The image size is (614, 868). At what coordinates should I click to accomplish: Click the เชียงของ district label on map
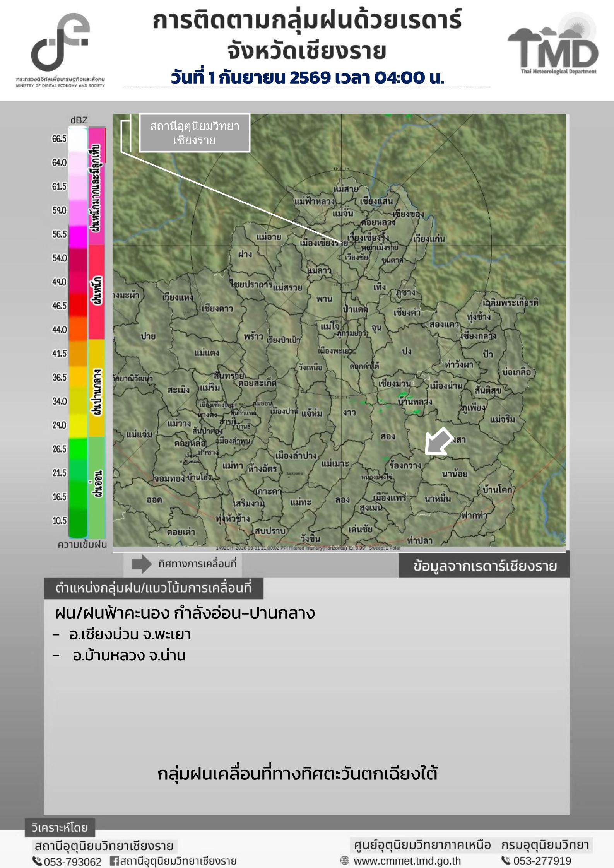pyautogui.click(x=408, y=214)
